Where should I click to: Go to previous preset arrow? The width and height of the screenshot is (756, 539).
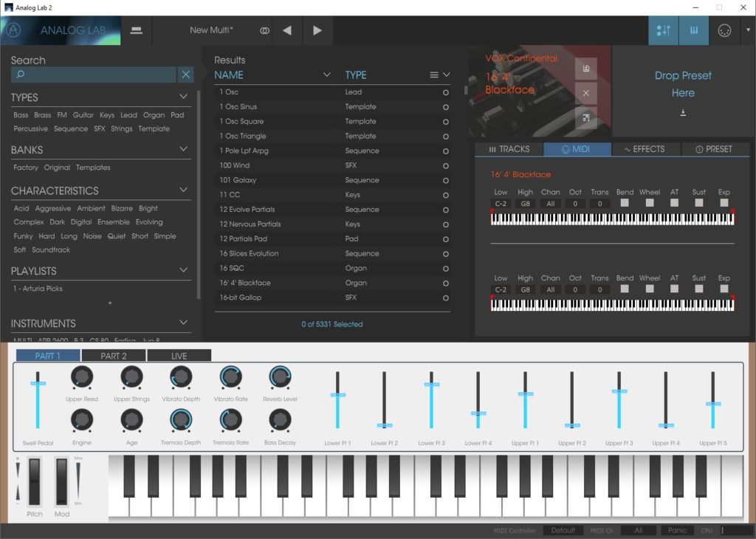click(287, 30)
